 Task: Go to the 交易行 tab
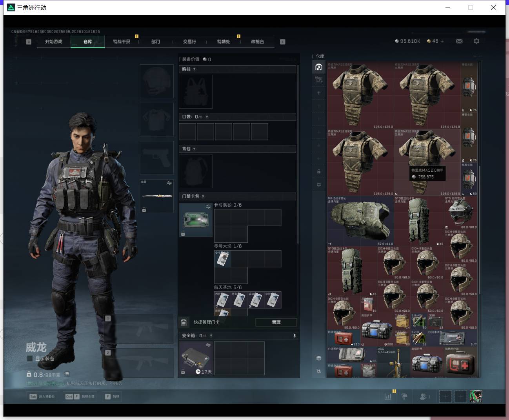click(x=189, y=42)
